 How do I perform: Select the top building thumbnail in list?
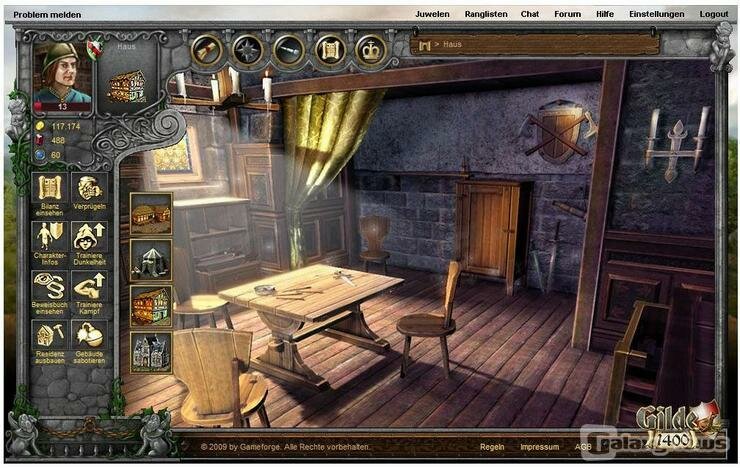pyautogui.click(x=151, y=213)
